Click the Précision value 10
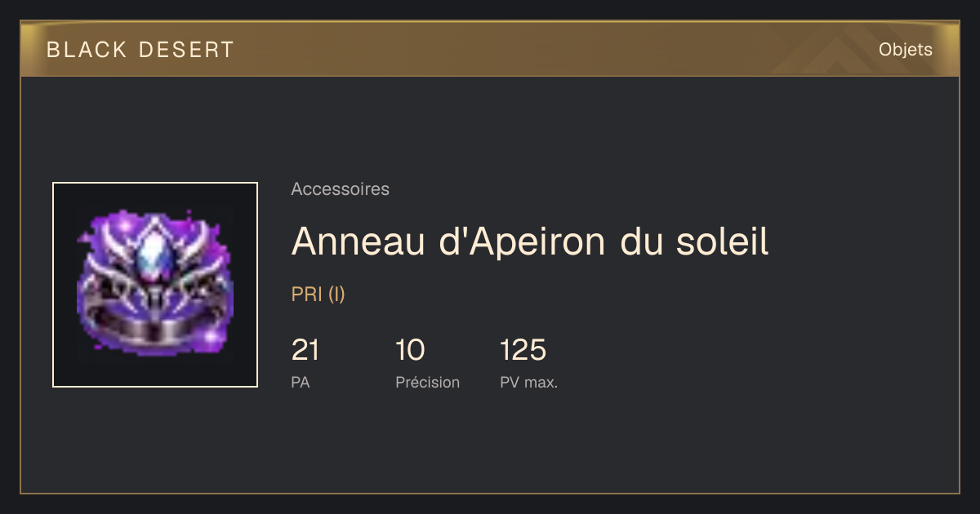The image size is (980, 514). pyautogui.click(x=410, y=350)
